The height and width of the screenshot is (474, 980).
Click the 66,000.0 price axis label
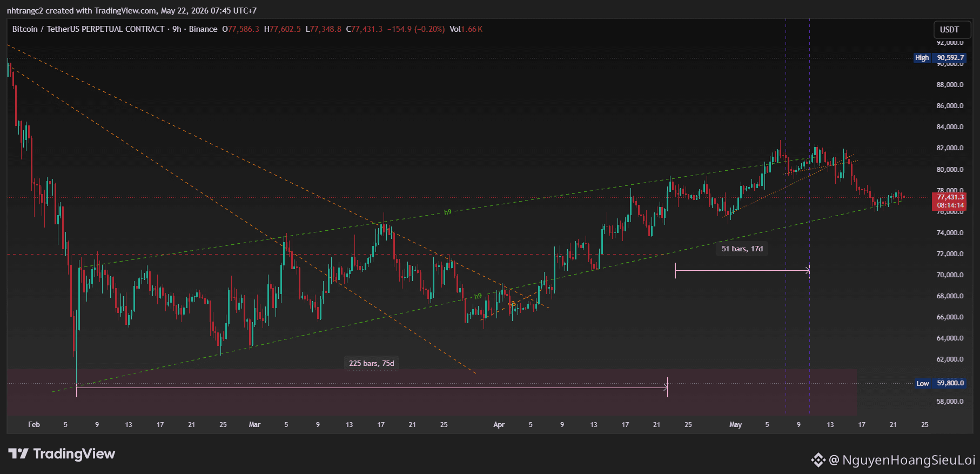pyautogui.click(x=950, y=317)
